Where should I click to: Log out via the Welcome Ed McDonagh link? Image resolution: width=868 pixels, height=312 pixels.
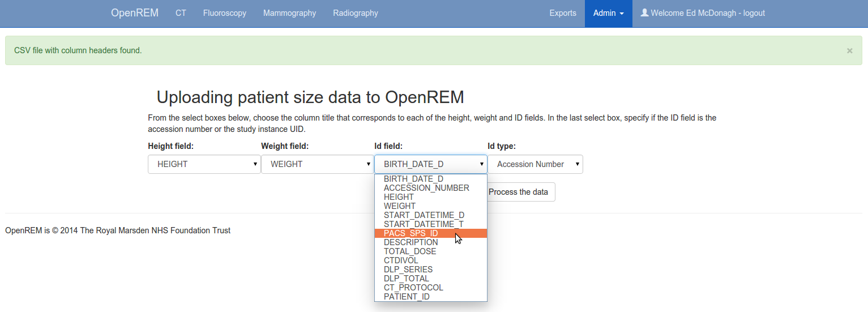click(708, 13)
